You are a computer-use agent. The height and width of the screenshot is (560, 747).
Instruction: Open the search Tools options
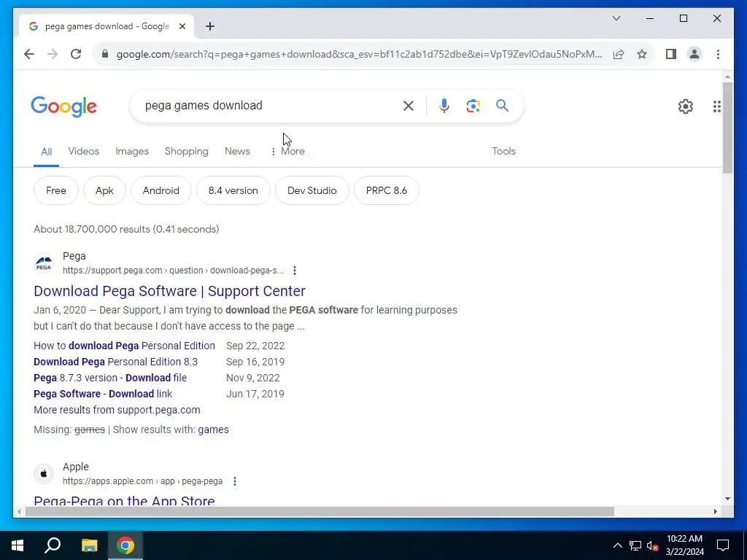pyautogui.click(x=503, y=152)
